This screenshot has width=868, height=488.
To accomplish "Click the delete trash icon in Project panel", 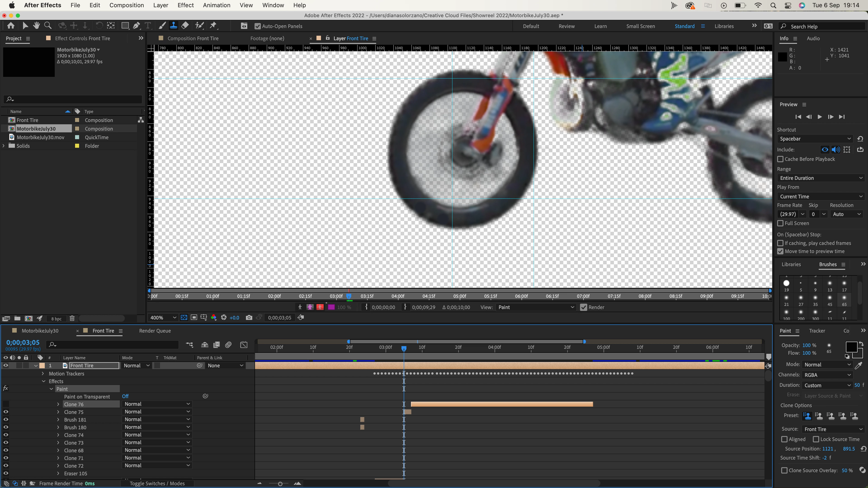I will [72, 318].
